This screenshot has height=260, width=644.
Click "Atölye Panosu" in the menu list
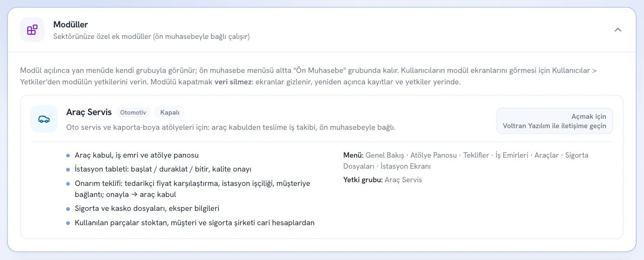pos(433,155)
